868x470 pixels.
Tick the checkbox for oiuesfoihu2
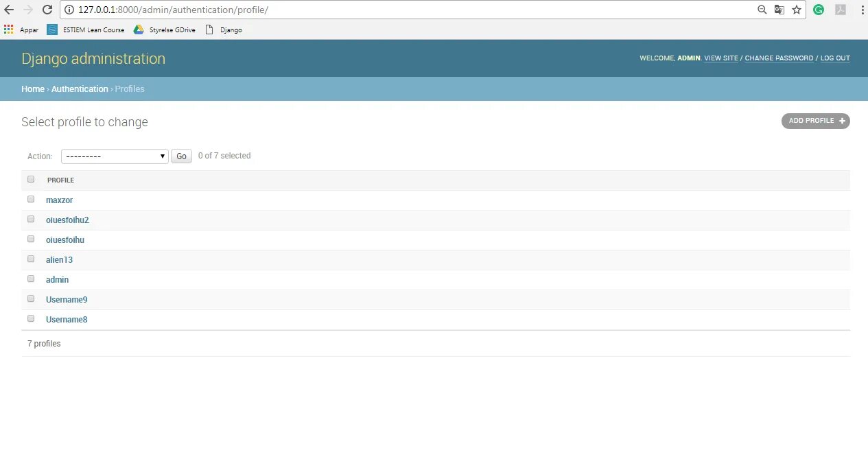31,219
